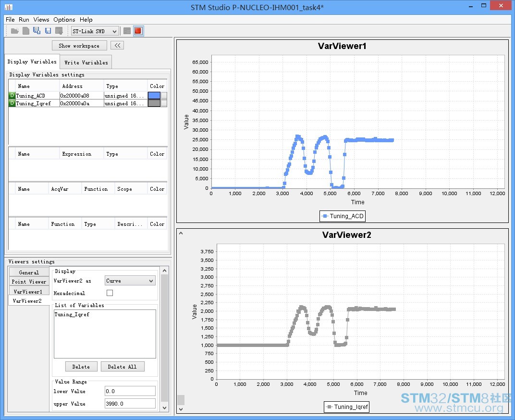
Task: Click the Descri... column header
Action: [131, 224]
